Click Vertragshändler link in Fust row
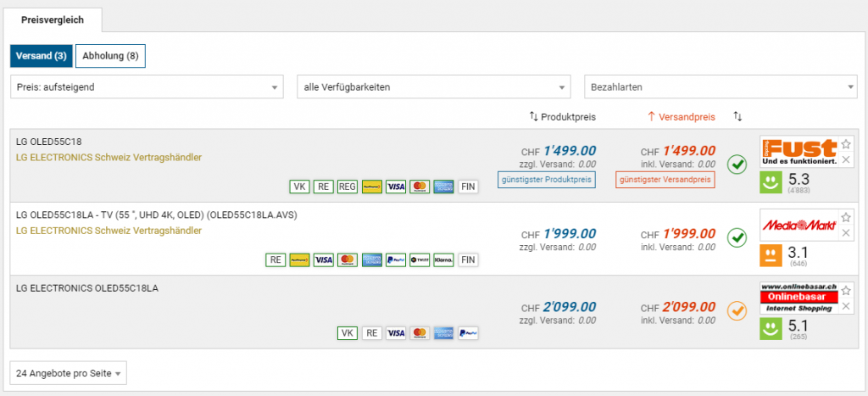This screenshot has width=868, height=396. click(x=109, y=157)
